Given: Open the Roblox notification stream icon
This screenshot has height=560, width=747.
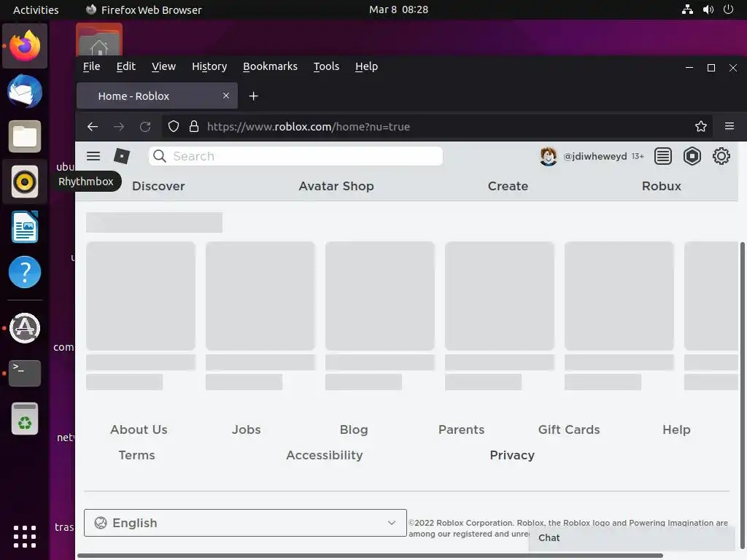Looking at the screenshot, I should coord(662,156).
